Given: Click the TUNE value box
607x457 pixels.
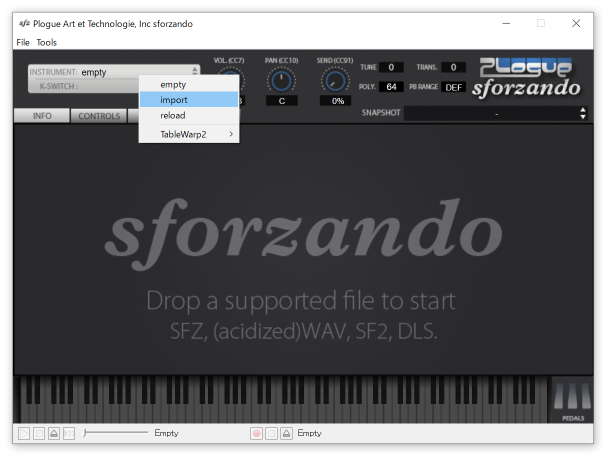Looking at the screenshot, I should coord(391,67).
